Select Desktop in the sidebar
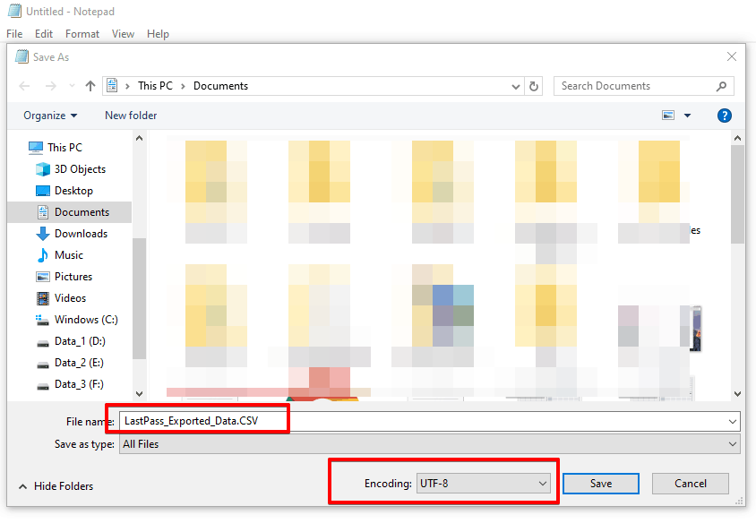This screenshot has height=532, width=756. point(64,191)
